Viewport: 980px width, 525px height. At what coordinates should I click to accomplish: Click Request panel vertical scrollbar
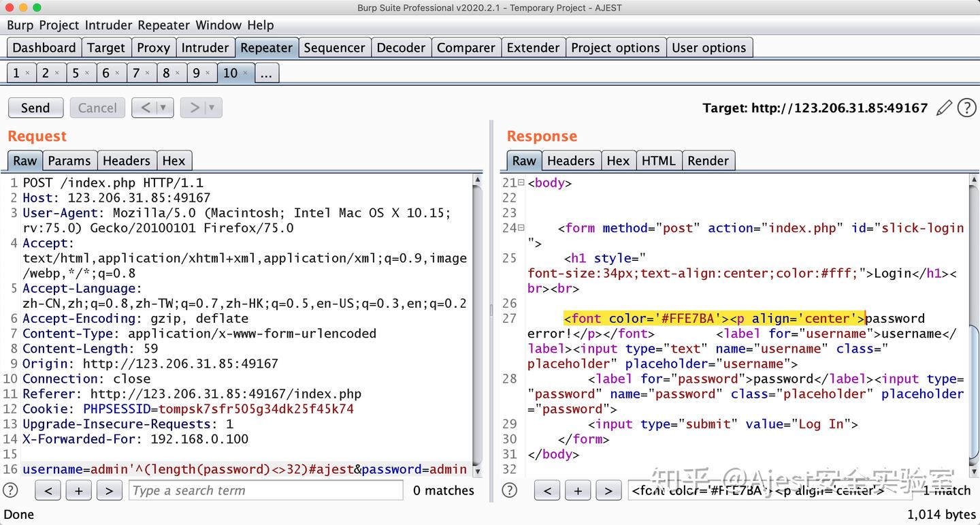click(x=477, y=324)
